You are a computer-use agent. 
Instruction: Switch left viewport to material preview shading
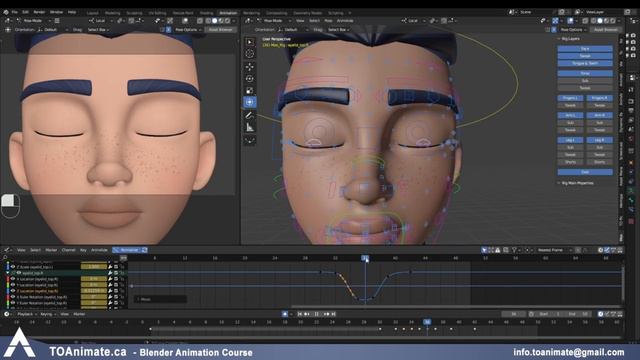coord(220,20)
